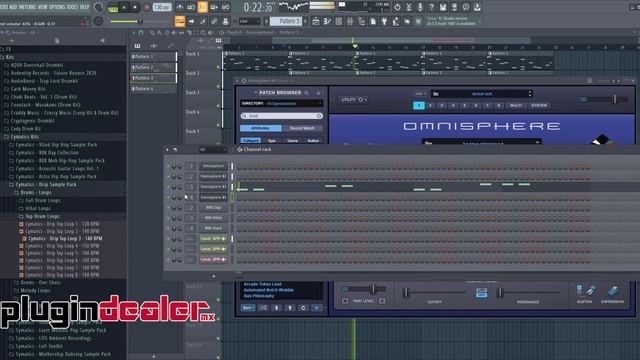Click the red Cymatics channel button
The image size is (640, 360).
click(x=213, y=260)
